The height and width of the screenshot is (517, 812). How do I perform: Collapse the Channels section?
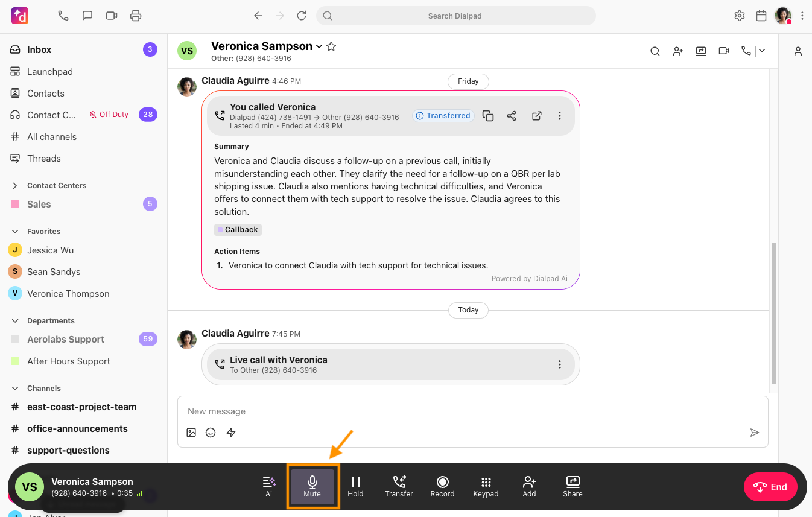click(x=15, y=389)
